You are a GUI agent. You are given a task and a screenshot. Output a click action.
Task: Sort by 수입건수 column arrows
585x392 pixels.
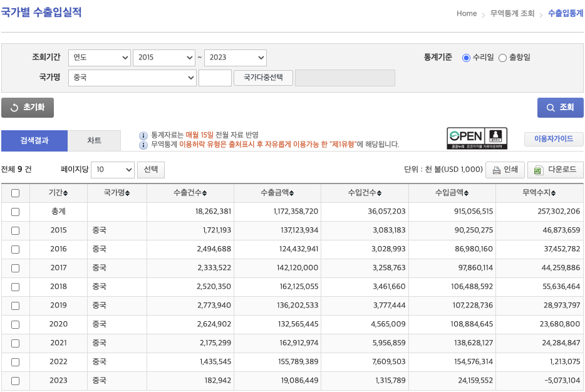coord(379,193)
